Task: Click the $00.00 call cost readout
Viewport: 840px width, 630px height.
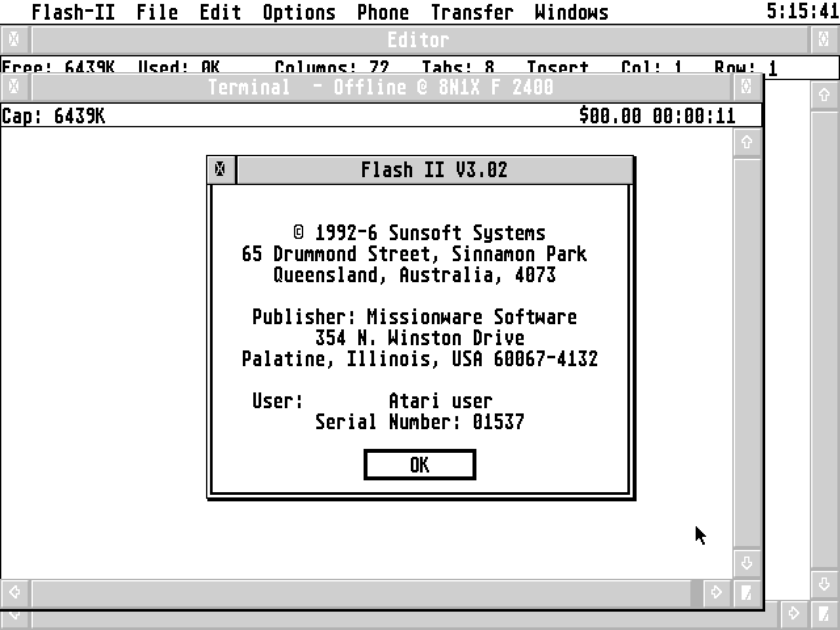Action: pos(610,116)
